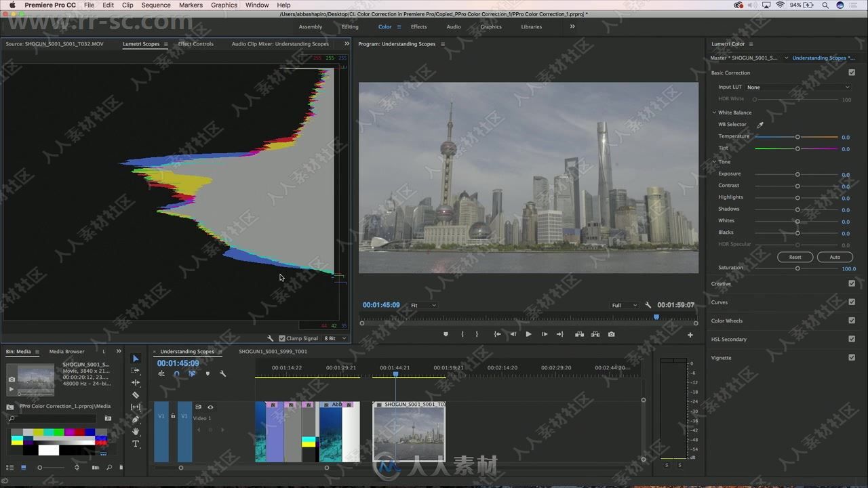This screenshot has width=868, height=488.
Task: Toggle Video 1 track output eye
Action: 210,407
